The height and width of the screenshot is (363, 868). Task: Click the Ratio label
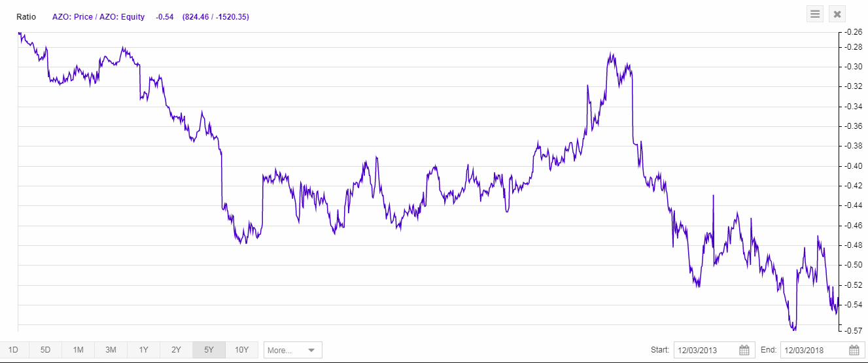tap(26, 17)
